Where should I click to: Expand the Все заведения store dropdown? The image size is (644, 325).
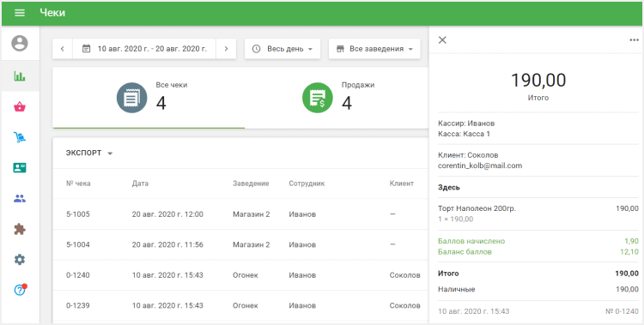[374, 49]
